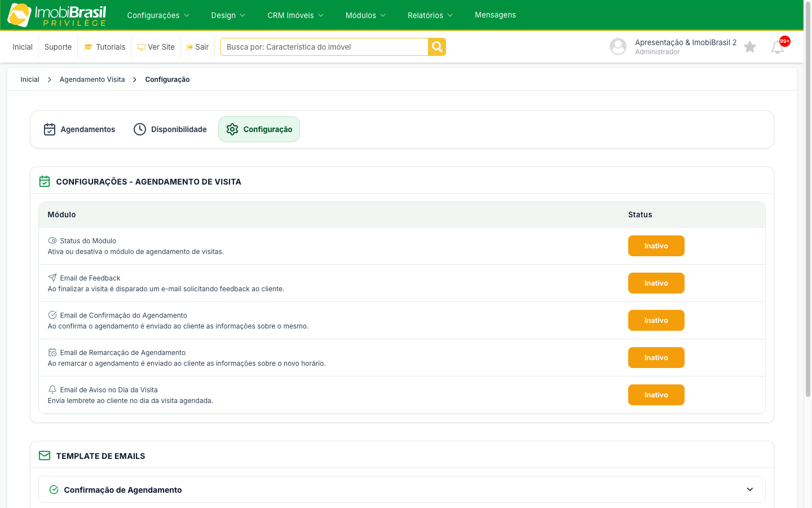Click the bell icon by Email de Aviso
812x508 pixels.
(x=52, y=389)
